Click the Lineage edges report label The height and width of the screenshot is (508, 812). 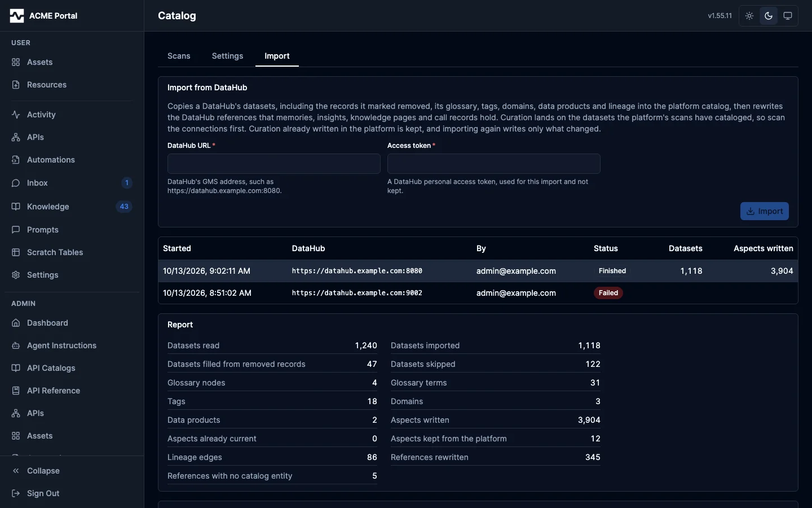pyautogui.click(x=195, y=457)
